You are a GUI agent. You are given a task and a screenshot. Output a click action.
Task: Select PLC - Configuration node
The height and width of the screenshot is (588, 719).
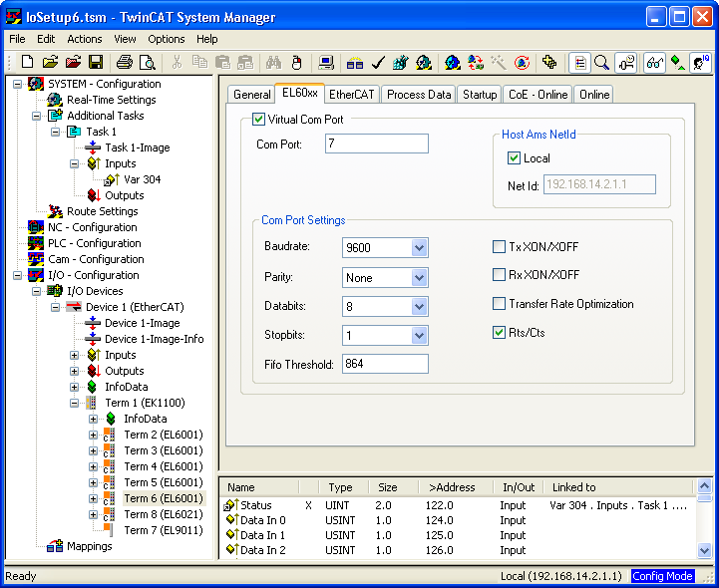[x=95, y=243]
